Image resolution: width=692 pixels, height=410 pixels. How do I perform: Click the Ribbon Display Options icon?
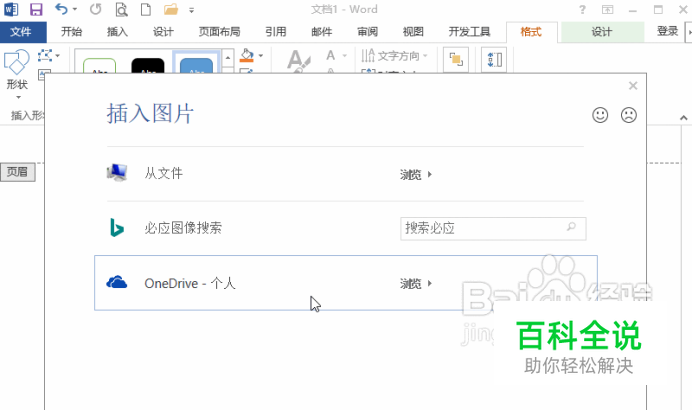608,10
